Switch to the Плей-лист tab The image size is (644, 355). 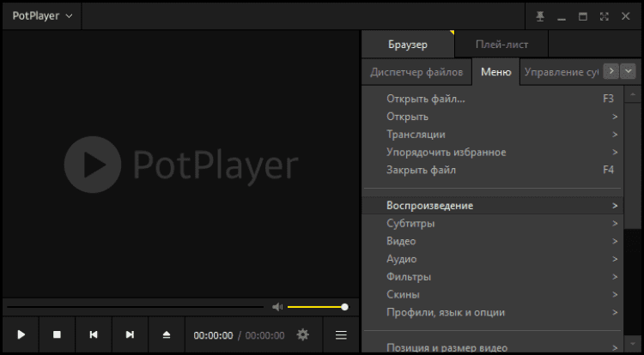click(501, 45)
